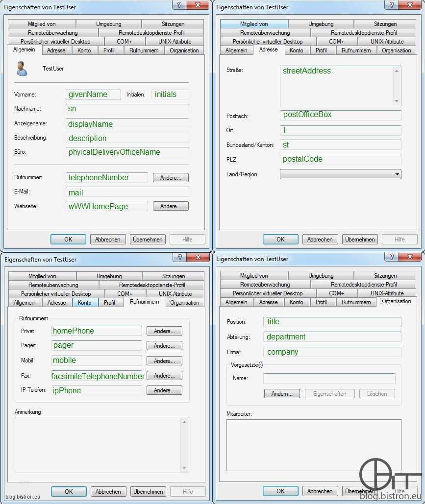425x504 pixels.
Task: Click inside the Vorname input field
Action: (x=93, y=94)
